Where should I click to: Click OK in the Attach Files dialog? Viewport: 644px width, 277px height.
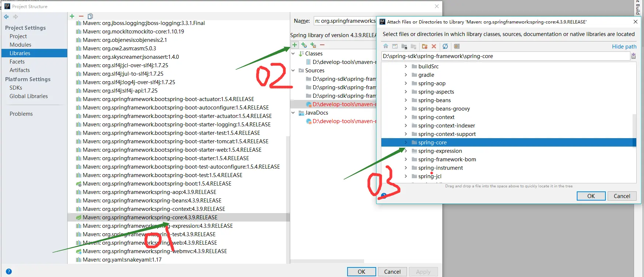pos(591,196)
